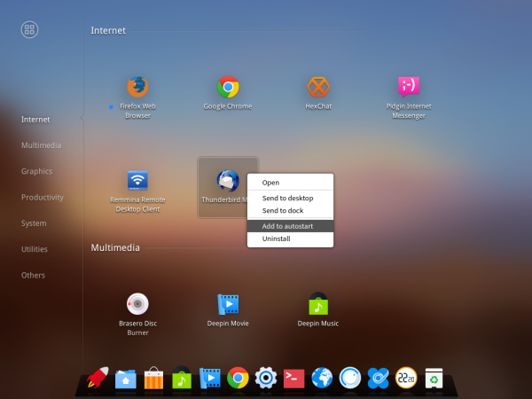Select the Graphics category

[36, 171]
